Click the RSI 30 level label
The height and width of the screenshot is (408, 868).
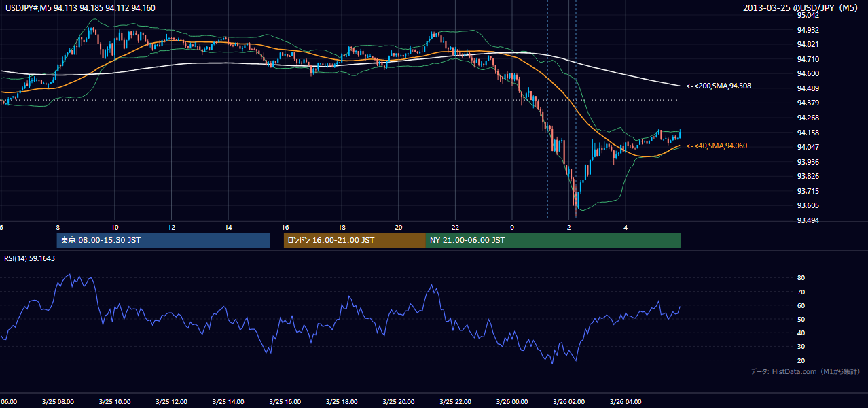tap(801, 347)
